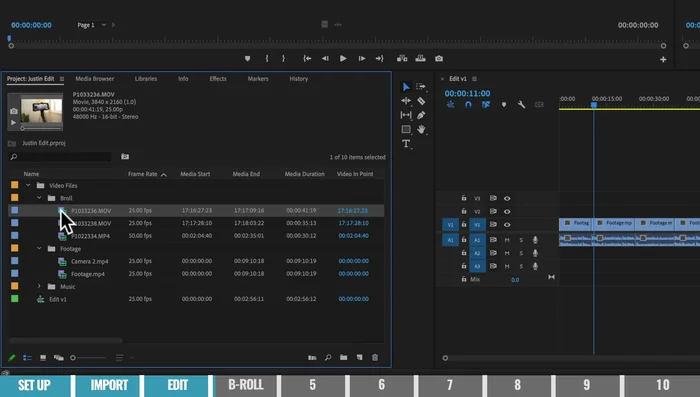Create a New Bin in project panel

click(x=343, y=358)
